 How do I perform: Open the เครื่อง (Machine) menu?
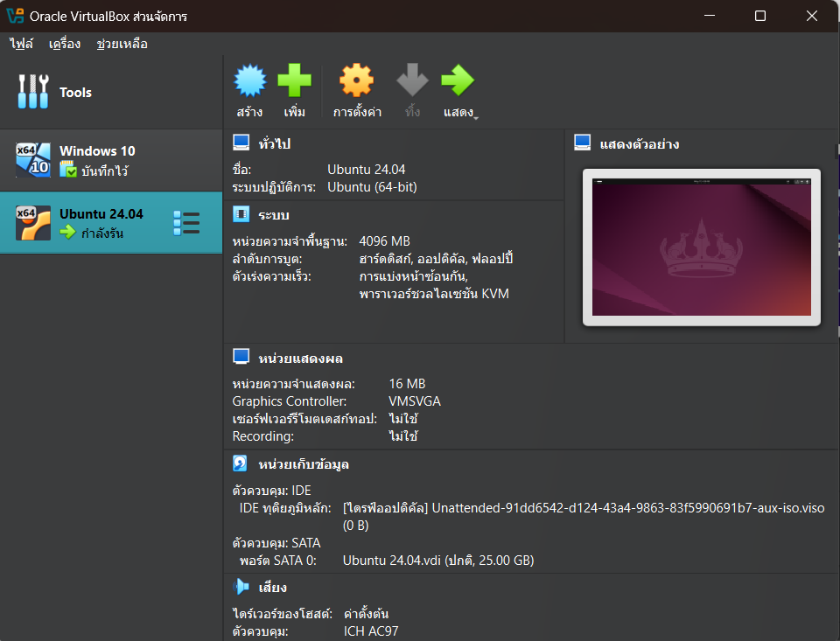[x=65, y=44]
